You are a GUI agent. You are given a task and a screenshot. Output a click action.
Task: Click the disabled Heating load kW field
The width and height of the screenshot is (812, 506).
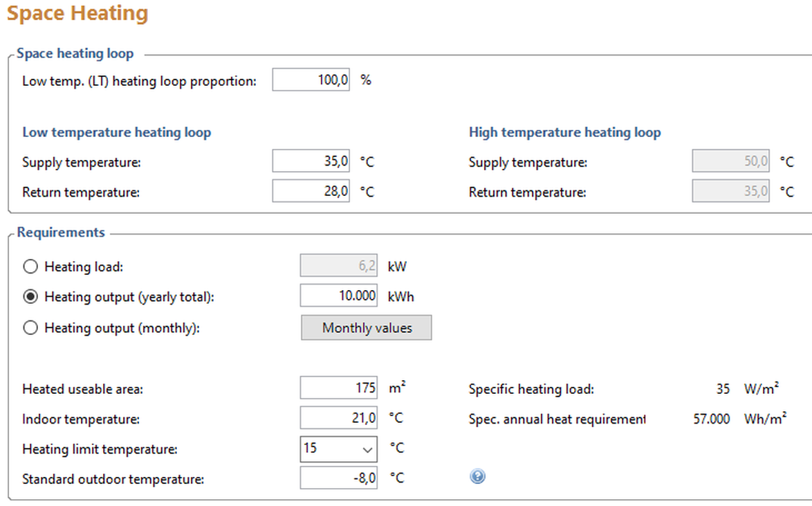(339, 266)
